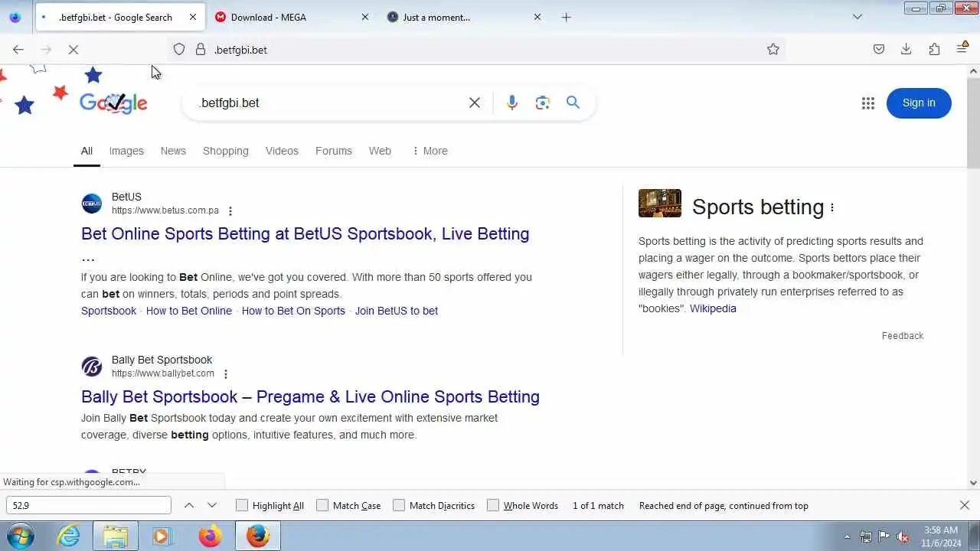Open the tracking protection shield icon
Image resolution: width=980 pixels, height=551 pixels.
click(179, 49)
